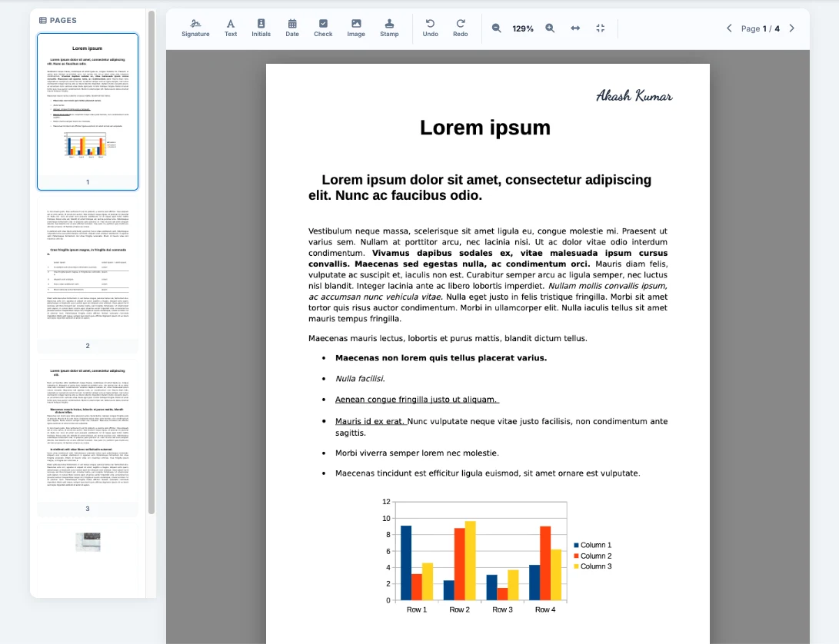The width and height of the screenshot is (839, 644).
Task: Click the 'Row 1' chart axis label
Action: click(x=417, y=609)
